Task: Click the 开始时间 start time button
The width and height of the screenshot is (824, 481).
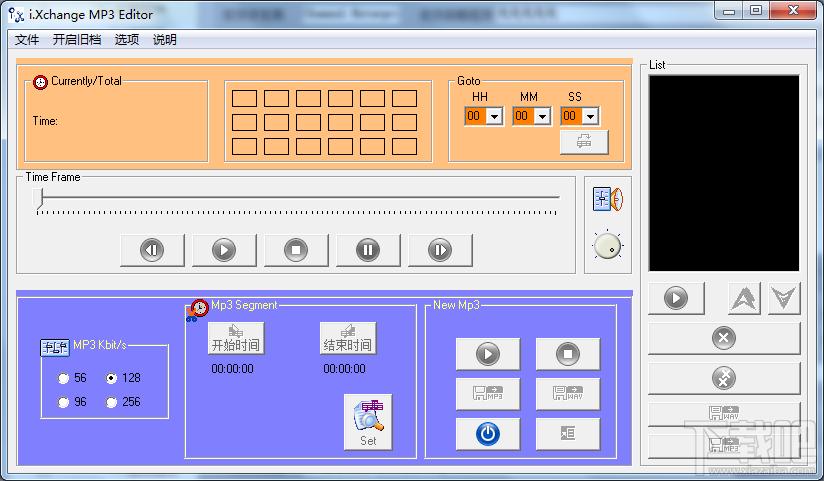Action: [236, 339]
